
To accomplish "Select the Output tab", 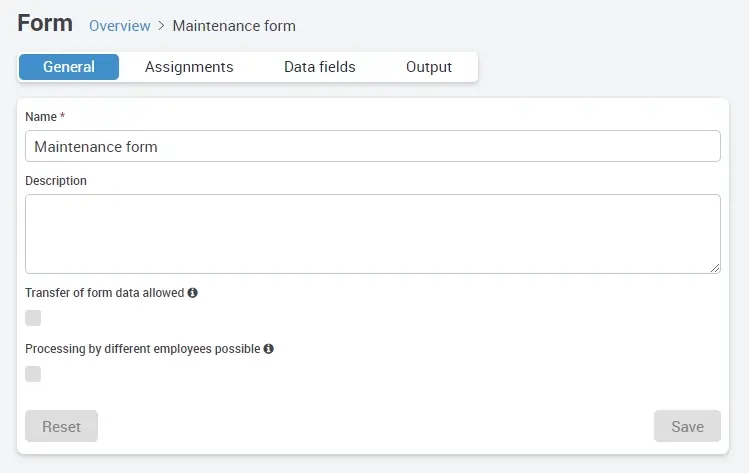I will pyautogui.click(x=429, y=67).
